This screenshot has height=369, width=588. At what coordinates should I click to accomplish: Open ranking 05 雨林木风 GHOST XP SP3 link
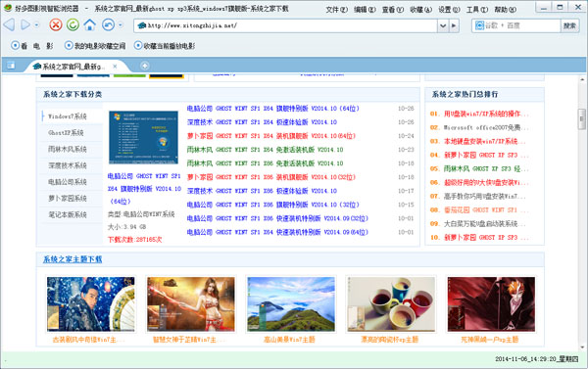pyautogui.click(x=486, y=168)
